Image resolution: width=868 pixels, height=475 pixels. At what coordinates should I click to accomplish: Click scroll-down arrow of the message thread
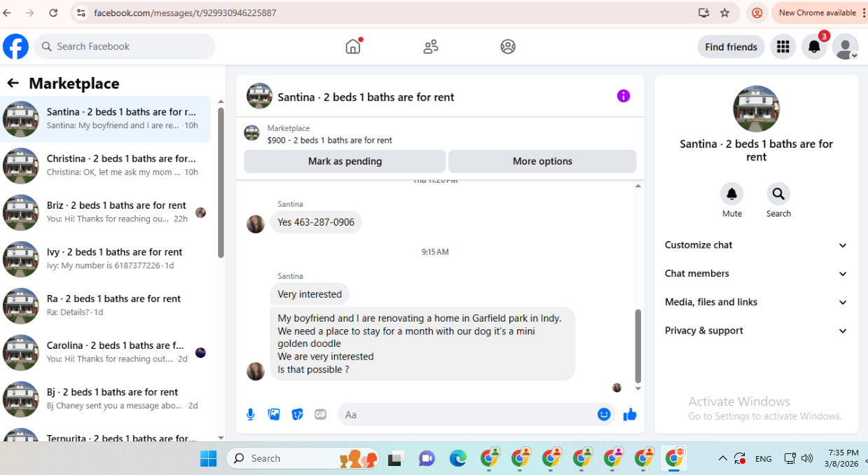(638, 389)
